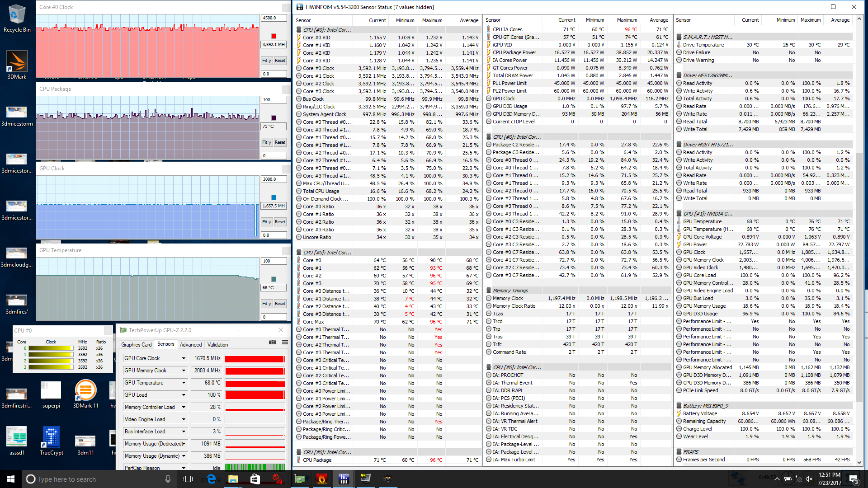This screenshot has width=868, height=488.
Task: Click the red Core #0 Clock color swatch
Action: point(274,36)
